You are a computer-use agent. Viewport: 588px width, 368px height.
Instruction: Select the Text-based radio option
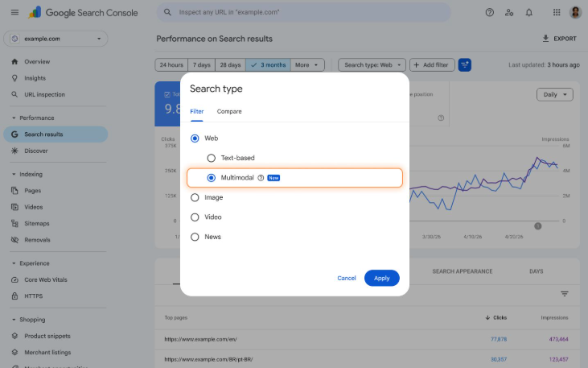(x=211, y=158)
